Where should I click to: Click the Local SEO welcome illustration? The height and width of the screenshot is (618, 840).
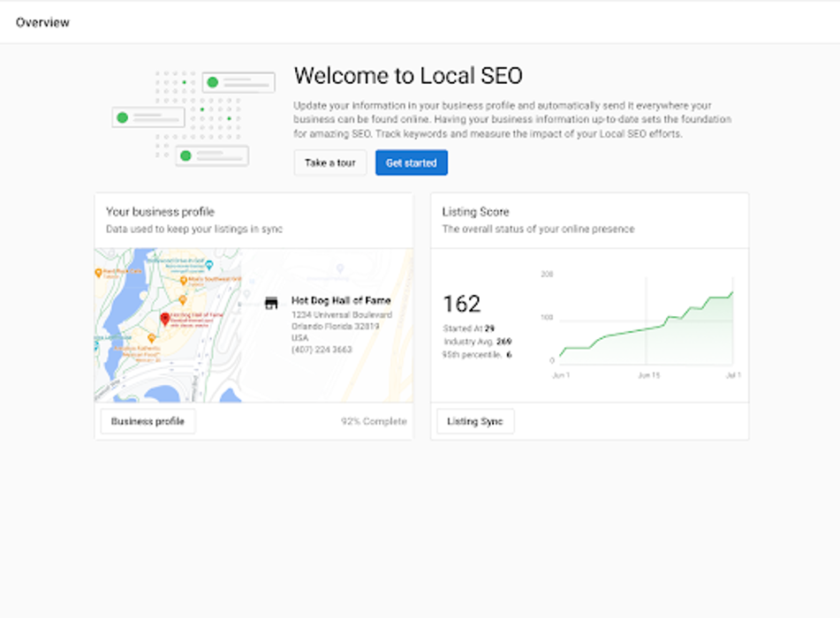tap(193, 119)
